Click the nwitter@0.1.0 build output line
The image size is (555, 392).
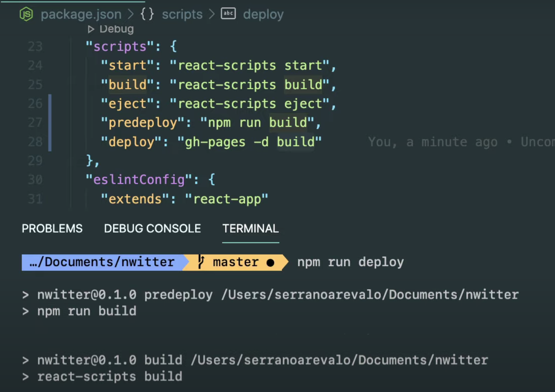(255, 360)
